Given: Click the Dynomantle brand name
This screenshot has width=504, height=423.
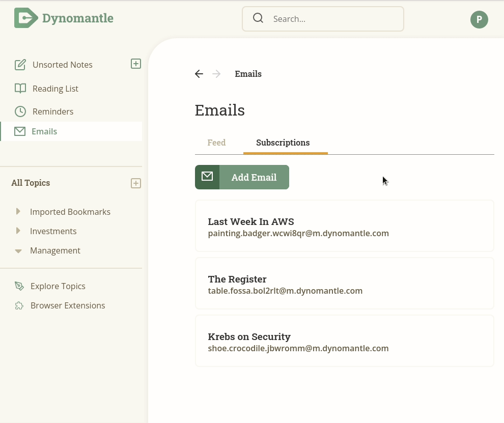Looking at the screenshot, I should [78, 18].
